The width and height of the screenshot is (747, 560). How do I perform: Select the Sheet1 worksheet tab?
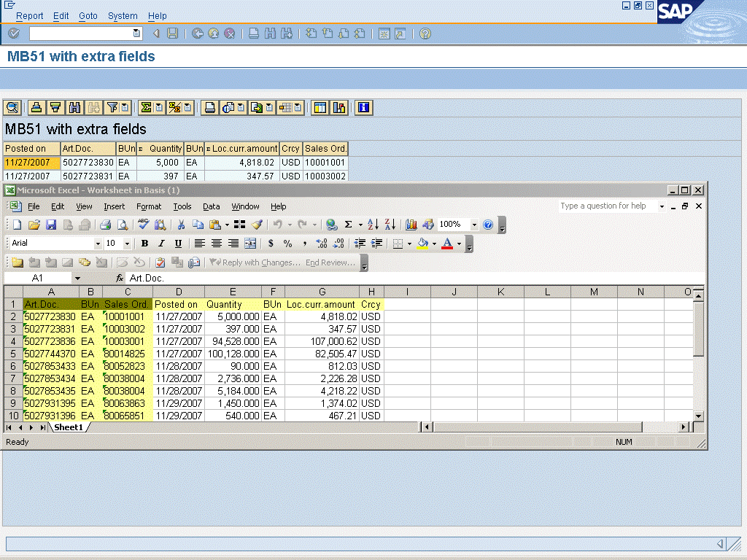pos(69,427)
